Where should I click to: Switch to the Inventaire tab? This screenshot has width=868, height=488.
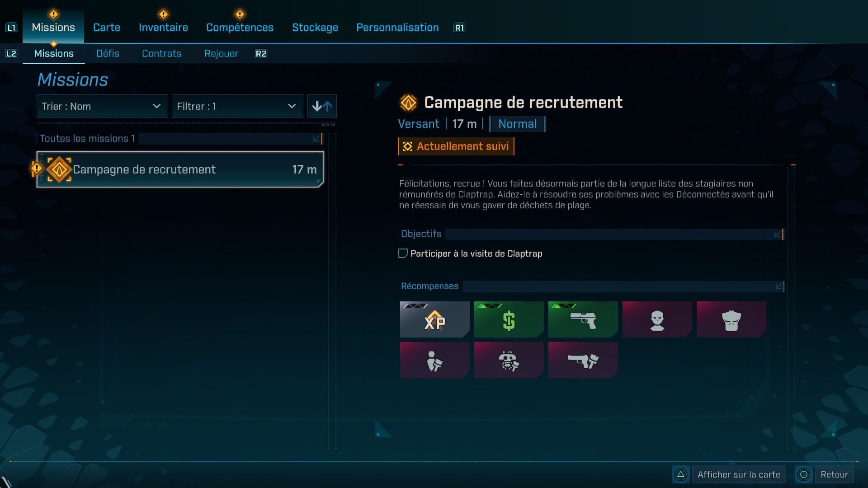point(163,28)
